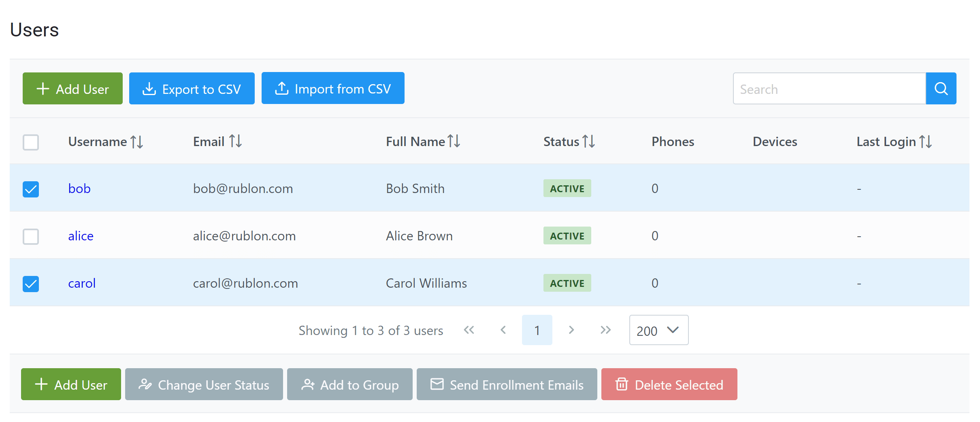
Task: Click Import from CSV button
Action: (x=333, y=89)
